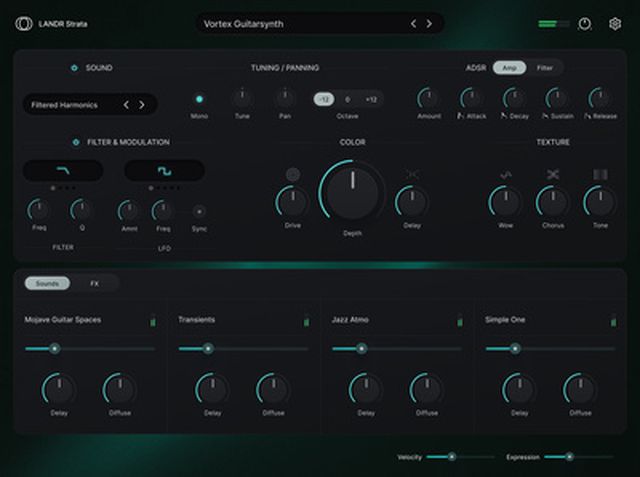This screenshot has height=477, width=640.
Task: Go to next preset after Vortex Guitarsynth
Action: click(429, 24)
